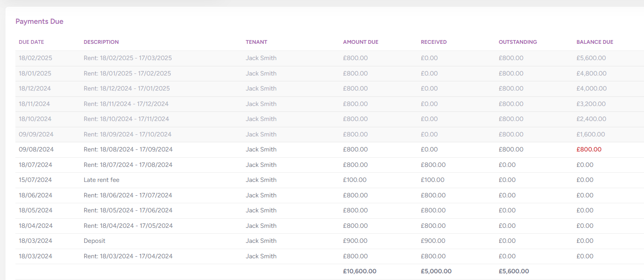The image size is (644, 280).
Task: Click the Description column header
Action: (101, 42)
